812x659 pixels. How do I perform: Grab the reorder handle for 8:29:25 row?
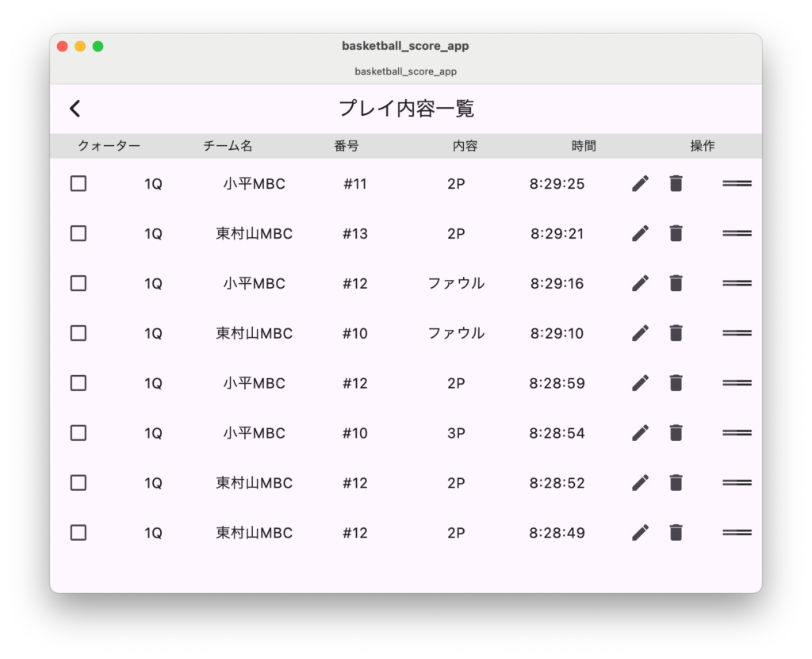pyautogui.click(x=737, y=183)
